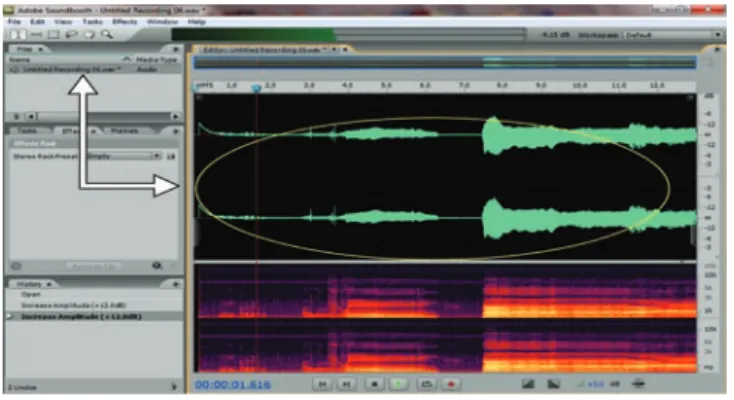Select Untitled Recording file in Files panel
The image size is (734, 400).
coord(93,69)
